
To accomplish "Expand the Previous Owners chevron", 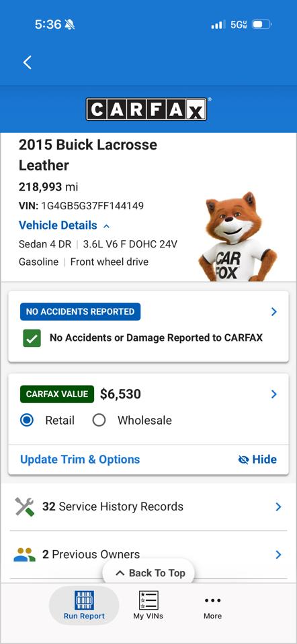I will [x=278, y=555].
